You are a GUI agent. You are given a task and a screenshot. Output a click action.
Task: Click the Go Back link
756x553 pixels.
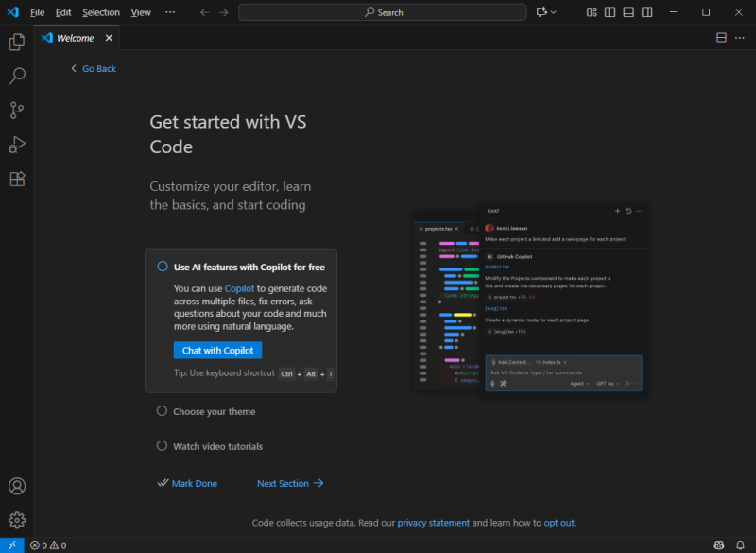(x=94, y=68)
